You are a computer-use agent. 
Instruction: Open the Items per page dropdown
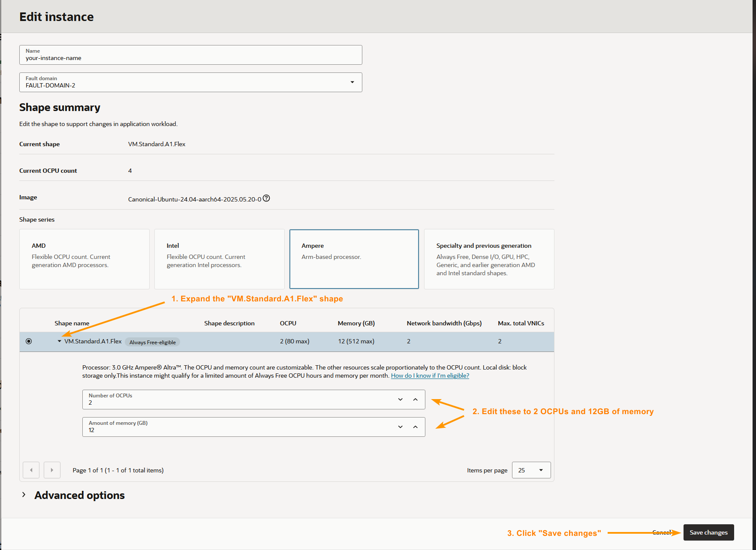click(531, 470)
